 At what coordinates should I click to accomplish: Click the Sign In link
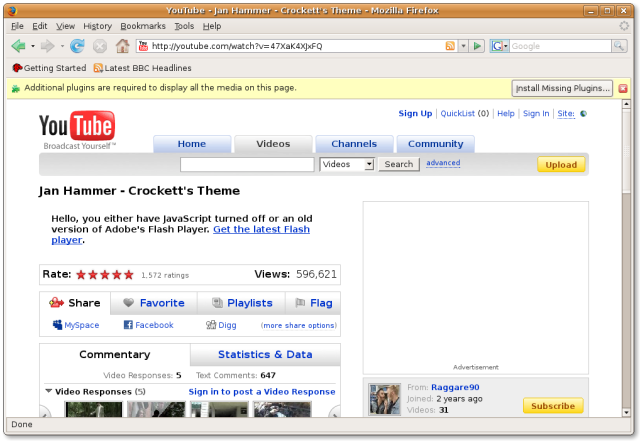[536, 114]
